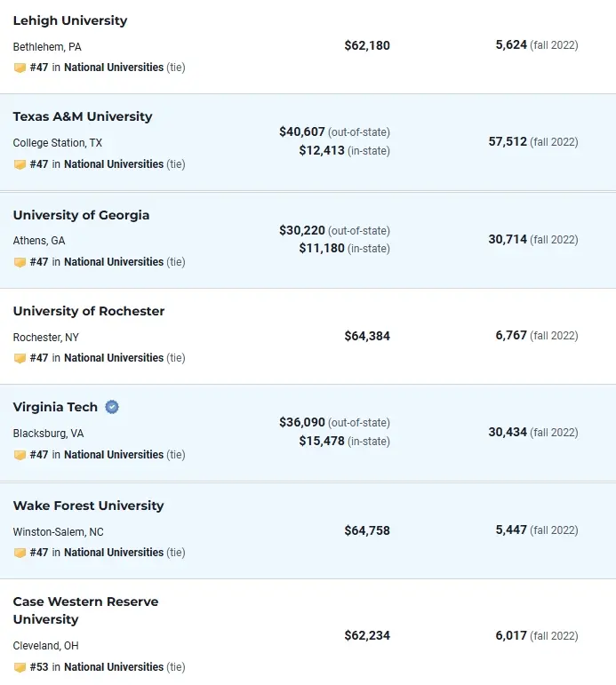Click the Virginia Tech school name
616x685 pixels.
pos(55,407)
